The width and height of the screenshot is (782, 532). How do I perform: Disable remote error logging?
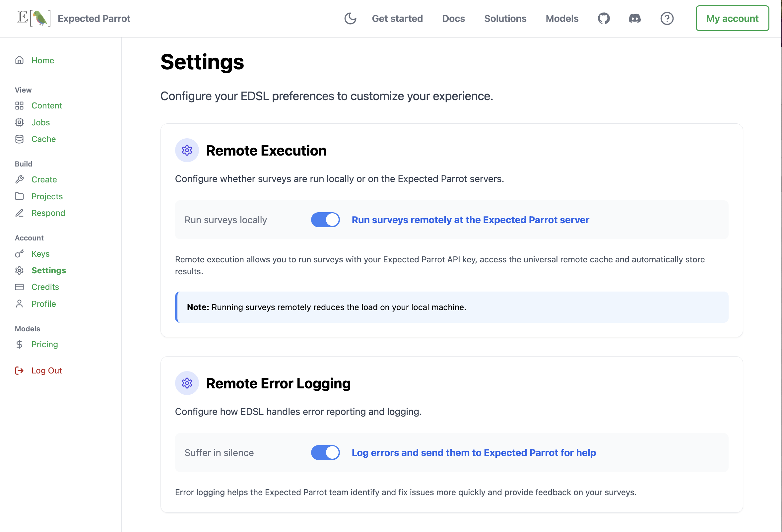pos(325,453)
